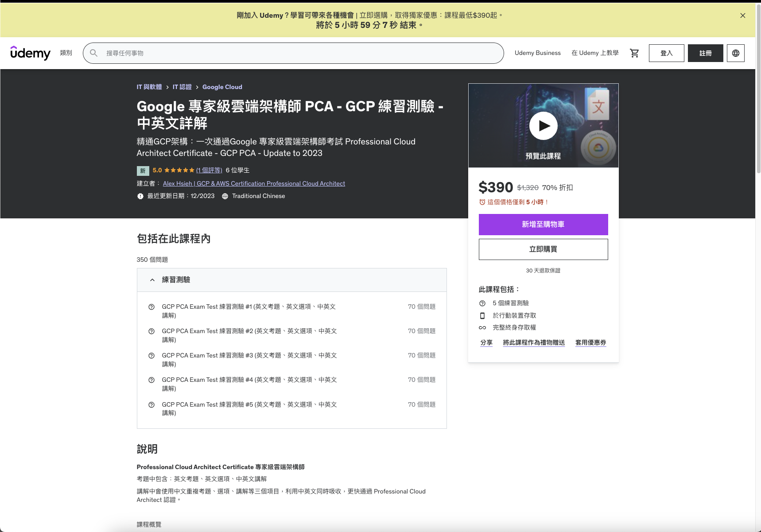This screenshot has width=761, height=532.
Task: Click 新增至購物車 add to cart button
Action: pyautogui.click(x=543, y=225)
